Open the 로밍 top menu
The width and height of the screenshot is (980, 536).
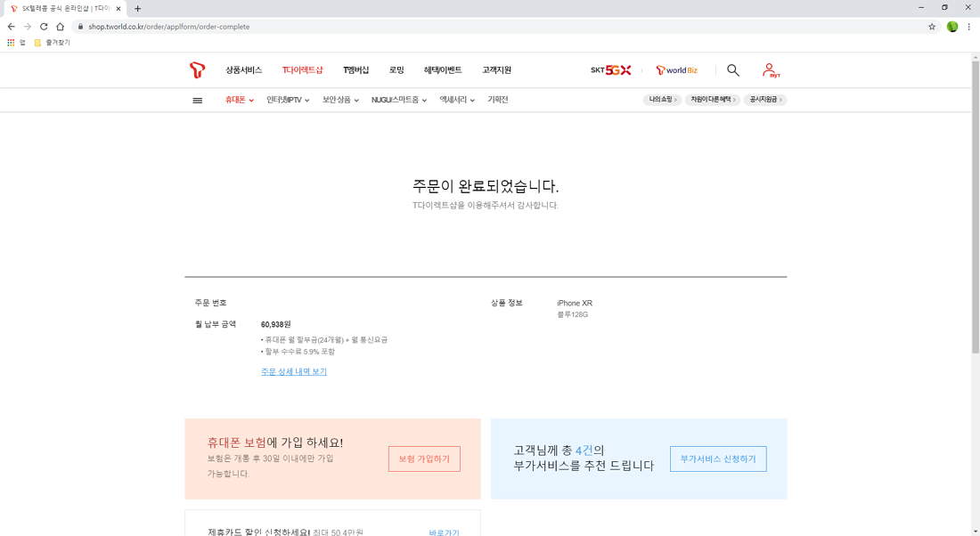pos(396,70)
